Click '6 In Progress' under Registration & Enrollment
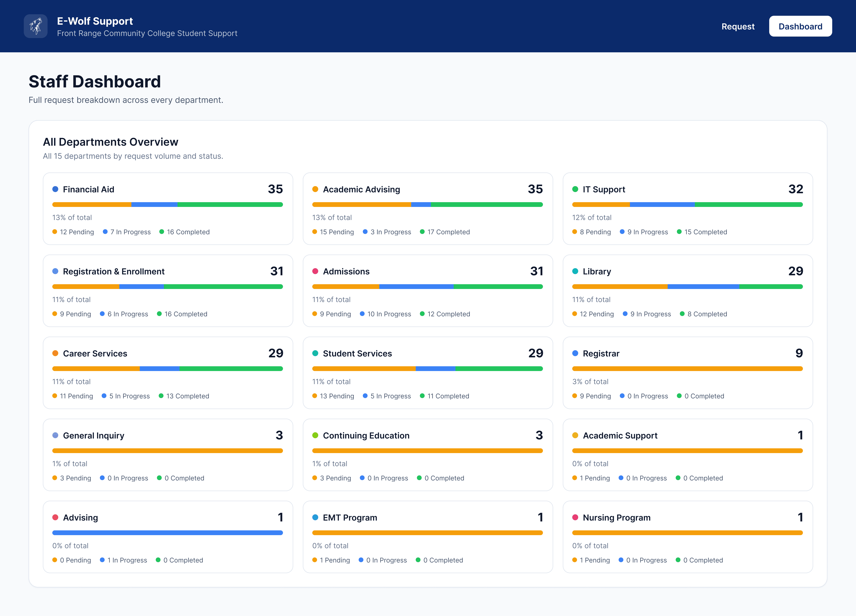The width and height of the screenshot is (856, 616). coord(124,314)
